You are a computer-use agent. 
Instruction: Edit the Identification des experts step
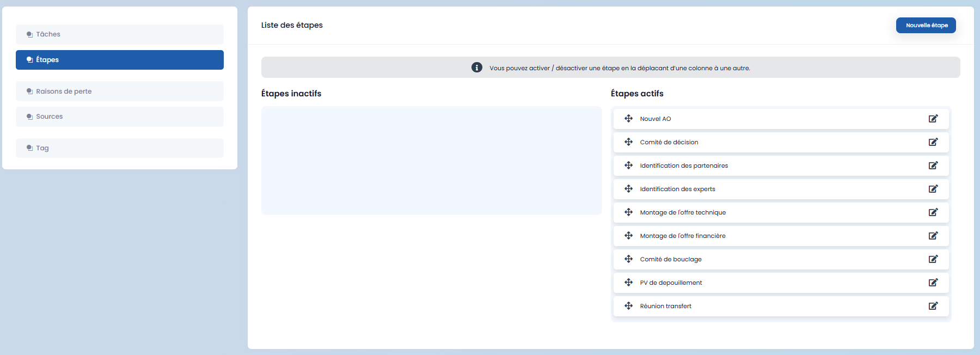coord(933,189)
